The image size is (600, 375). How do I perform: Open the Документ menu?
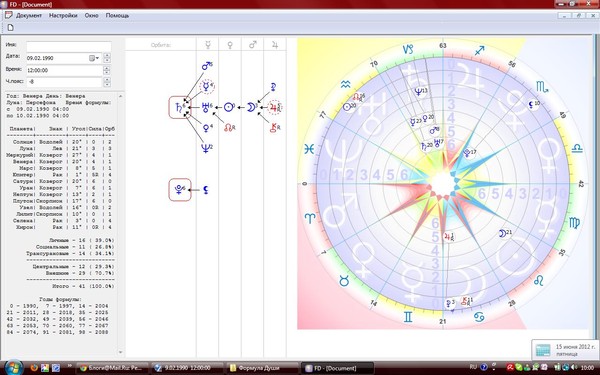click(28, 16)
